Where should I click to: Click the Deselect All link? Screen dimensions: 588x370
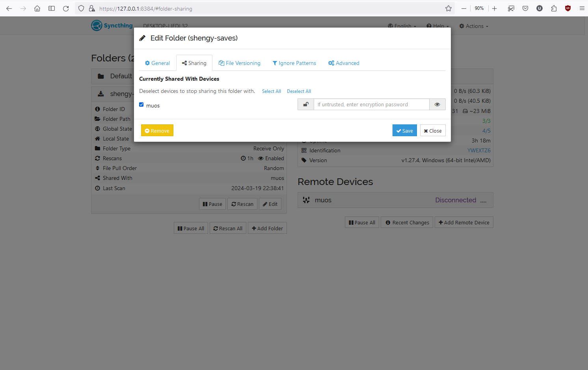pyautogui.click(x=299, y=91)
